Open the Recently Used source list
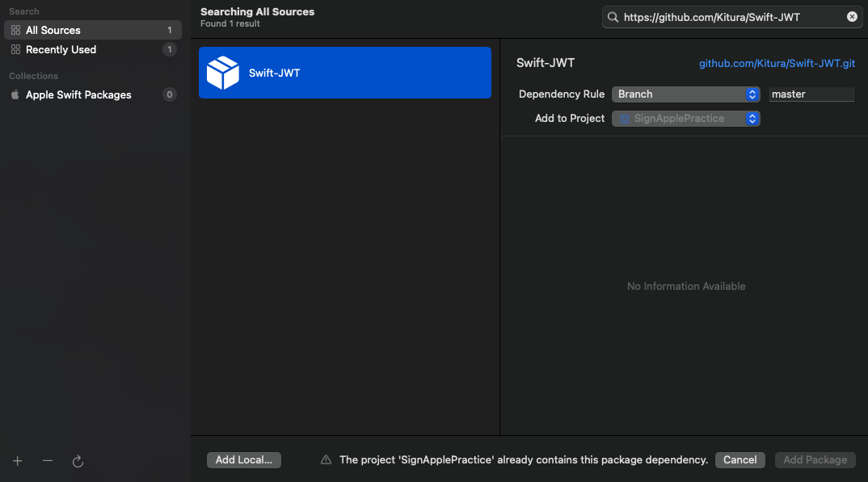This screenshot has height=482, width=868. (x=92, y=50)
